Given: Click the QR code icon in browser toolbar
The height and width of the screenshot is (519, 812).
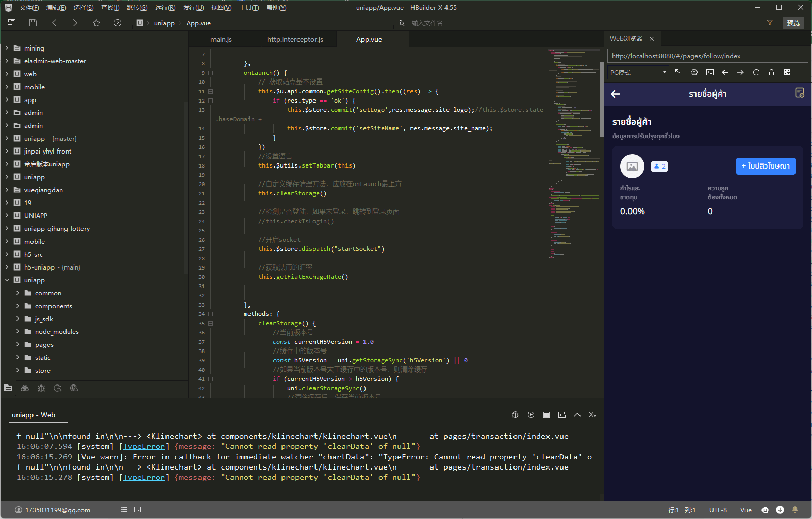Looking at the screenshot, I should click(787, 72).
